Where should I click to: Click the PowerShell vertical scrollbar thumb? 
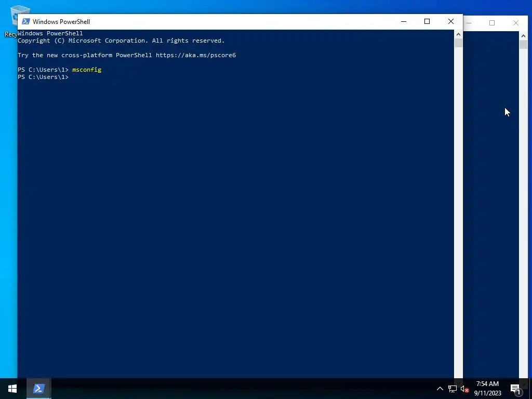click(x=458, y=43)
